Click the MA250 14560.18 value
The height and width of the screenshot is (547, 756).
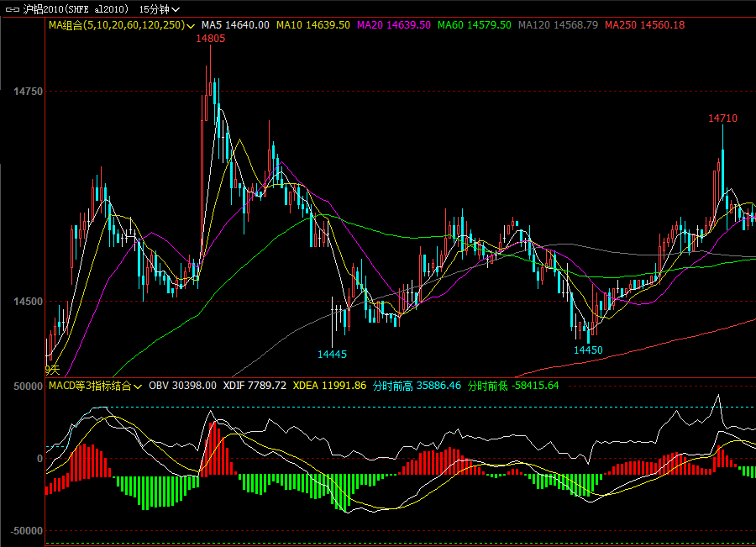644,25
